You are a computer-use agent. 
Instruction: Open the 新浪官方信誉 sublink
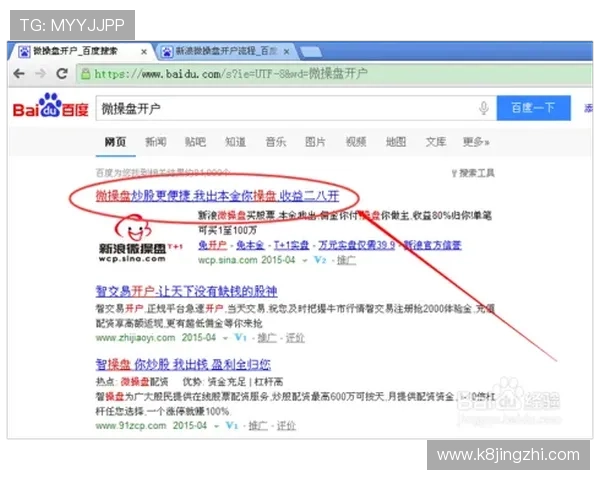click(433, 245)
